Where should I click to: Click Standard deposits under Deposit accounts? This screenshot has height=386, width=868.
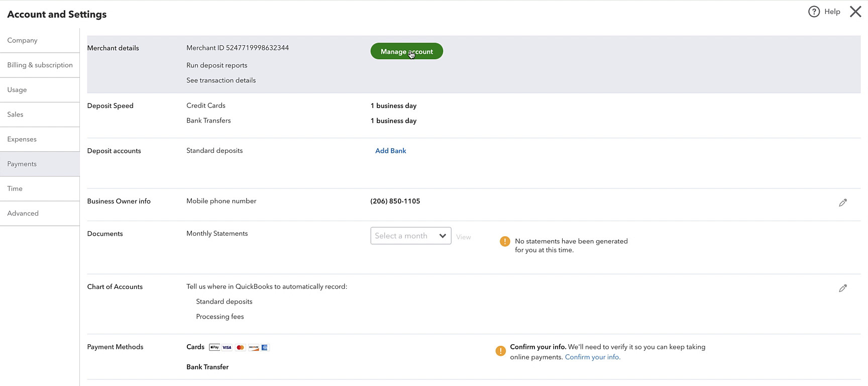click(x=214, y=151)
